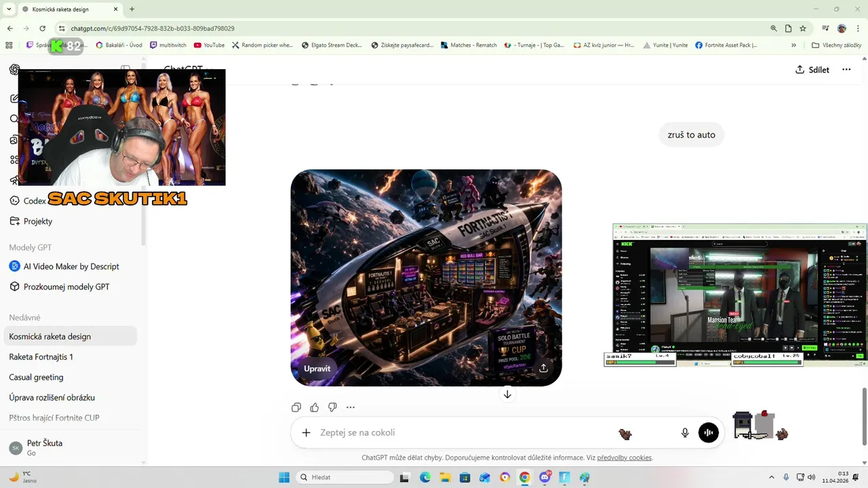Screen dimensions: 868x488
Task: Open the YouTube bookmark
Action: pyautogui.click(x=209, y=45)
